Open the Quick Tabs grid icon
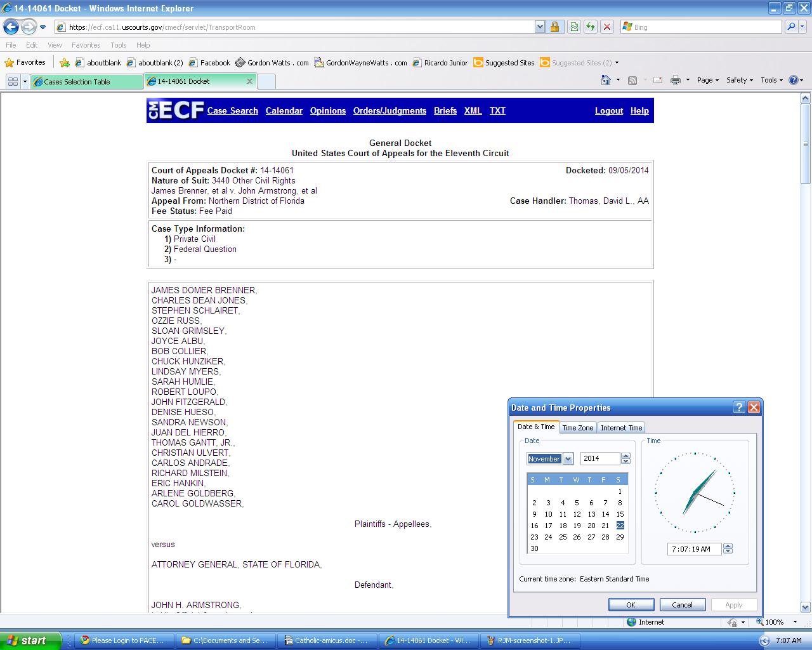This screenshot has height=650, width=812. 13,81
